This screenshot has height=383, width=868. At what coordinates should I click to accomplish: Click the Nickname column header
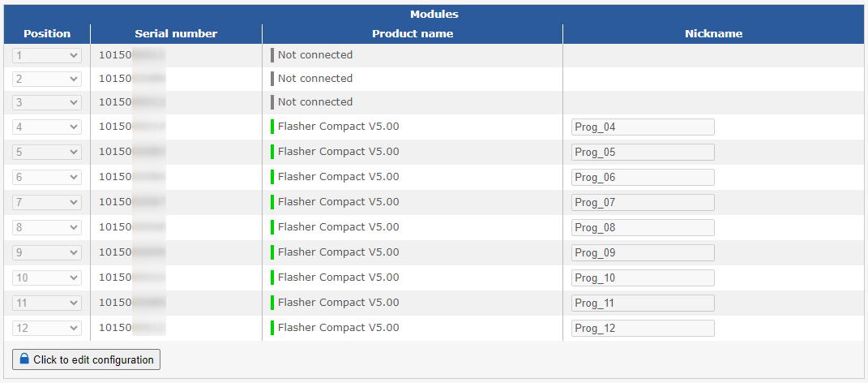pyautogui.click(x=713, y=34)
